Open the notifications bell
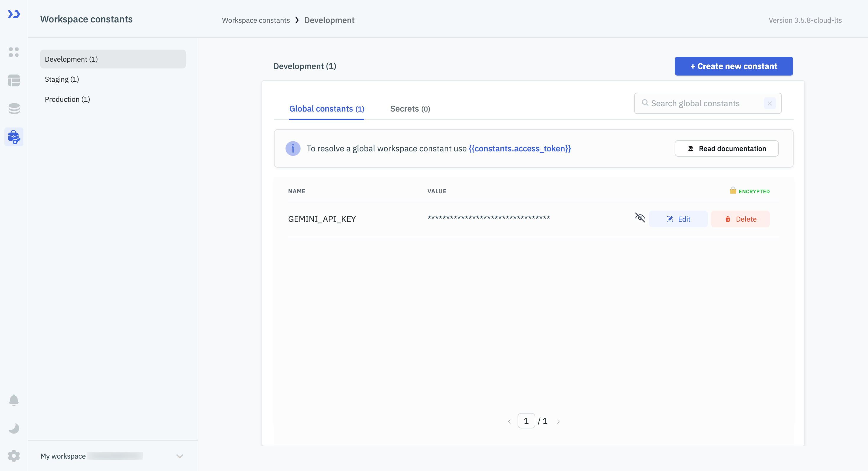This screenshot has height=471, width=868. click(x=14, y=400)
